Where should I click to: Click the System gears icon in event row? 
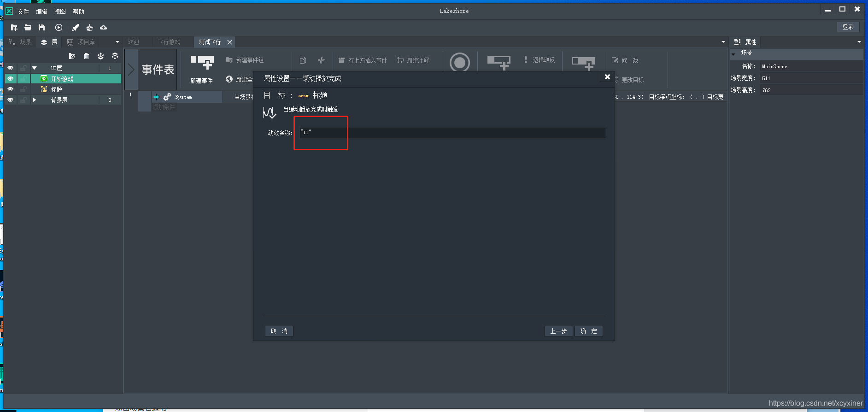[x=167, y=97]
